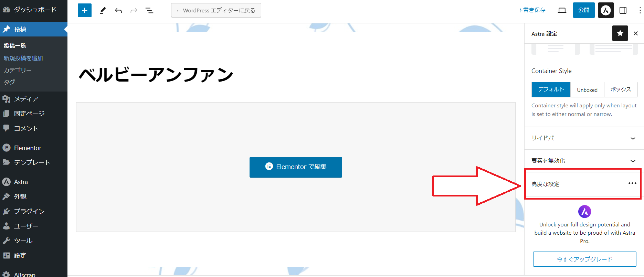Select the ボックス container style
Screen dimensions: 644x277
621,89
